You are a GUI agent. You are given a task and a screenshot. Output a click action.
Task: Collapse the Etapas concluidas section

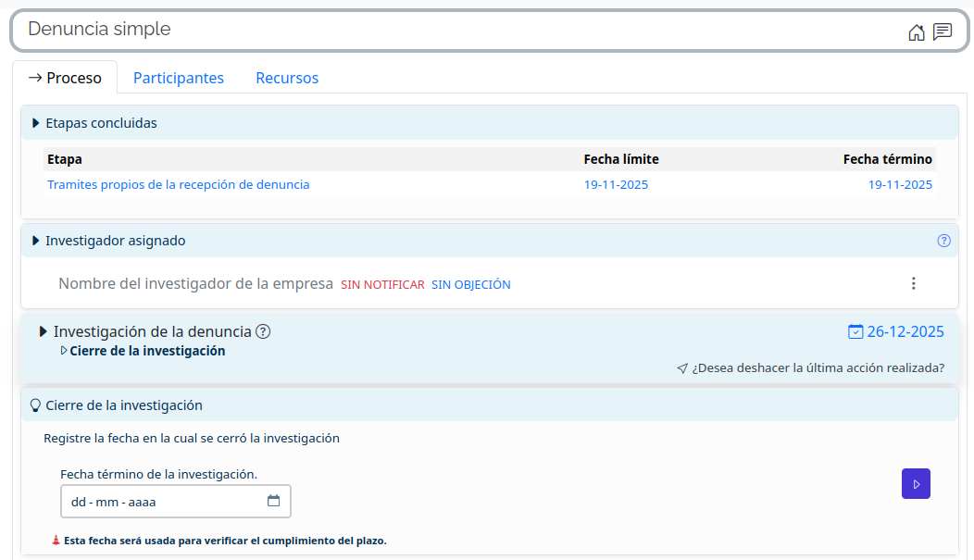pos(36,123)
